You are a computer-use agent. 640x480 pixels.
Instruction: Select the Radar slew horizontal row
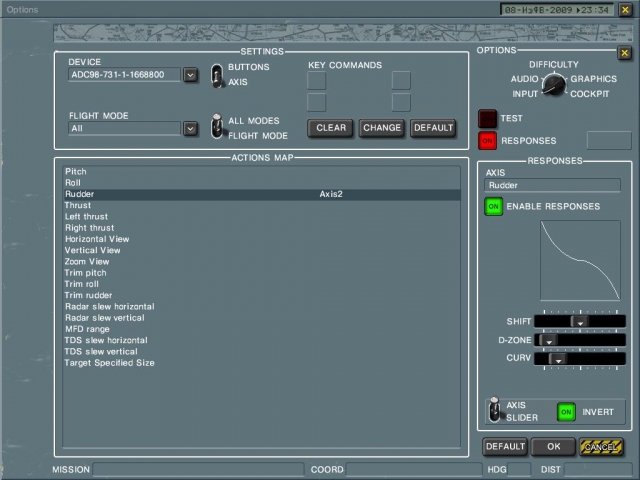262,307
